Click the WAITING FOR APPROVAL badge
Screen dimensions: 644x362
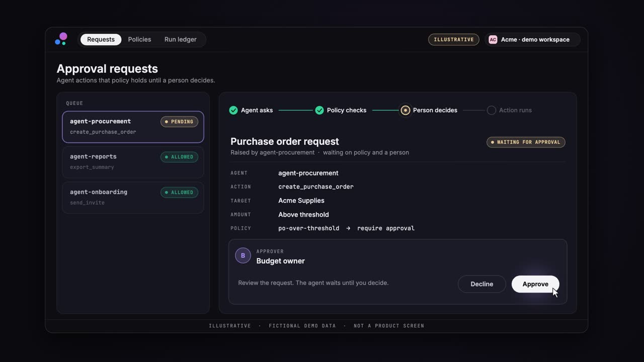526,142
